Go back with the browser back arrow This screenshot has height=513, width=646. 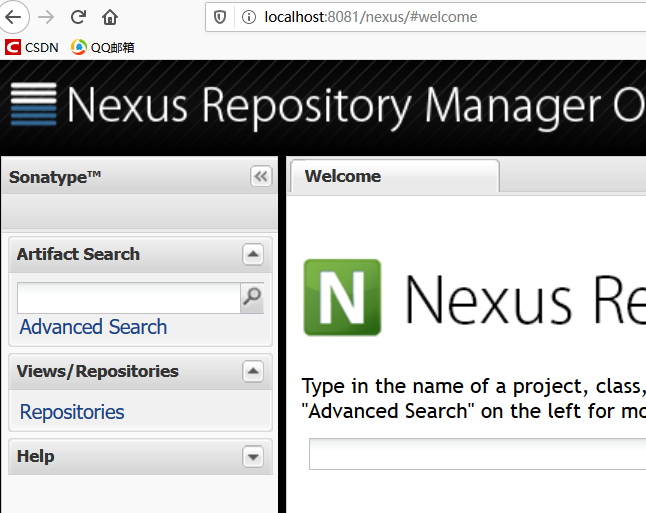(13, 17)
